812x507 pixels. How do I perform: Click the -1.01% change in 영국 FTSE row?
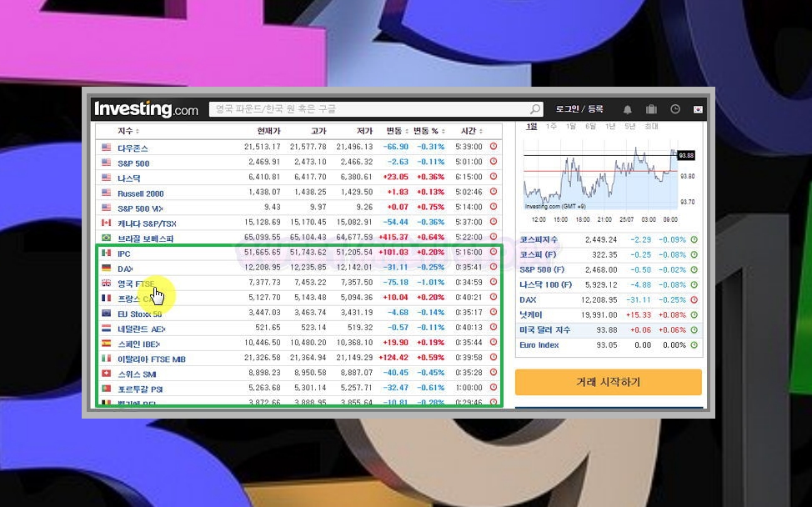(x=430, y=282)
